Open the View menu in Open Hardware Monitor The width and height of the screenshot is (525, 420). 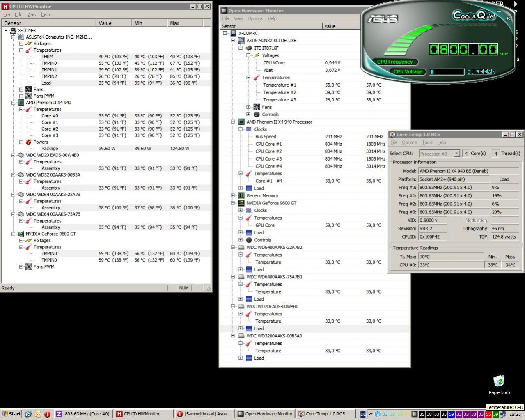(238, 18)
